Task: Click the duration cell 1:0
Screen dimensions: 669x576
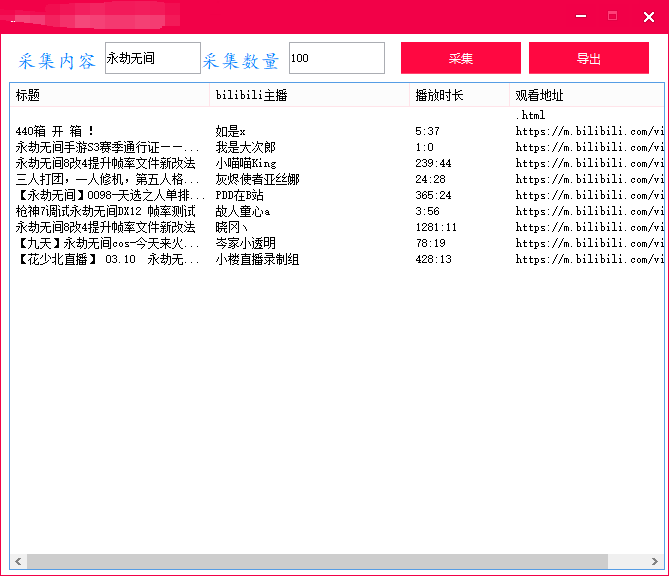Action: tap(424, 147)
